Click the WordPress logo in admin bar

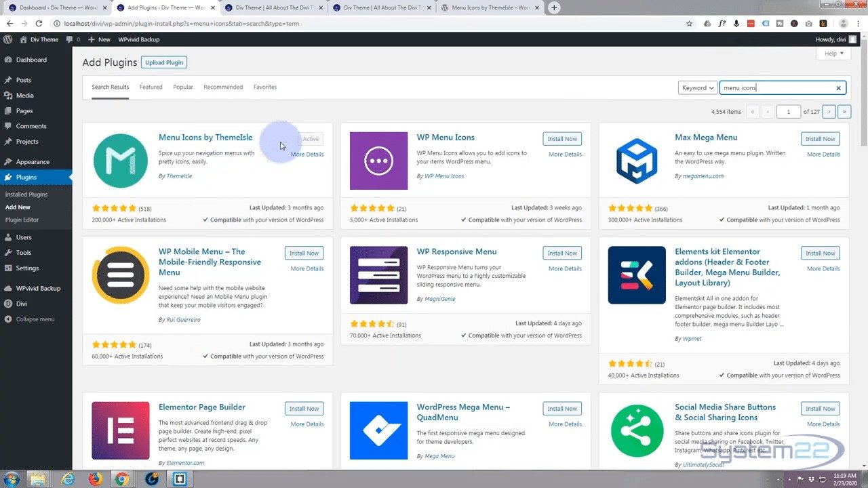pyautogui.click(x=8, y=39)
